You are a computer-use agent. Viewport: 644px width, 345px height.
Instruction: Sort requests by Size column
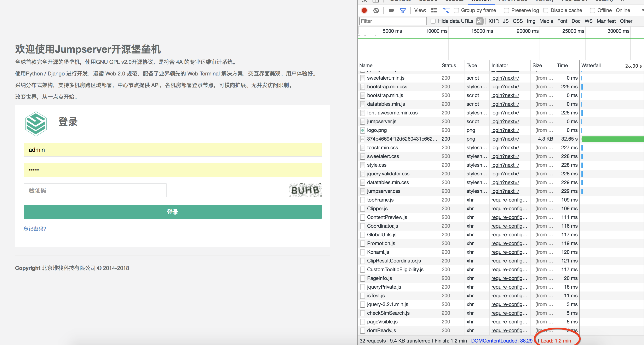[542, 65]
